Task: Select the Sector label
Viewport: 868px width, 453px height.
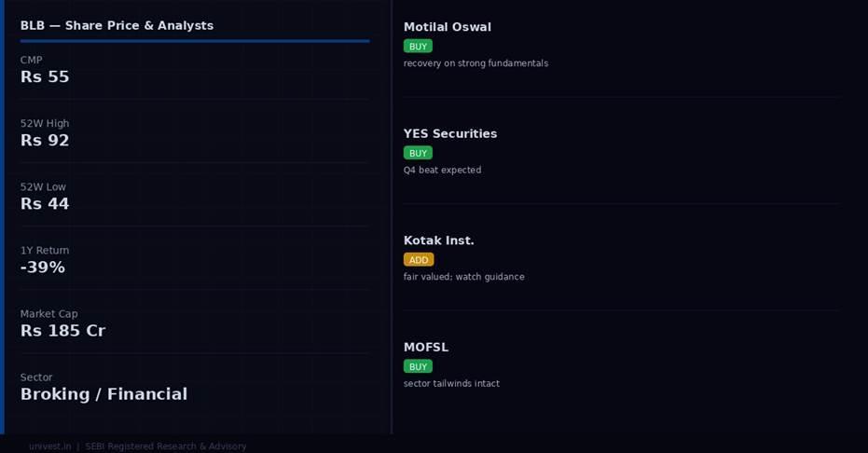Action: (36, 377)
